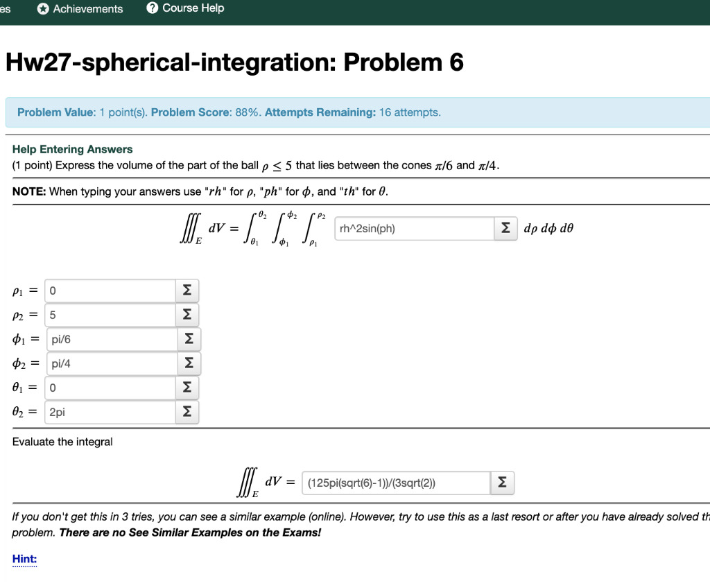The image size is (710, 588).
Task: Click the evaluated integral answer field
Action: coord(396,483)
